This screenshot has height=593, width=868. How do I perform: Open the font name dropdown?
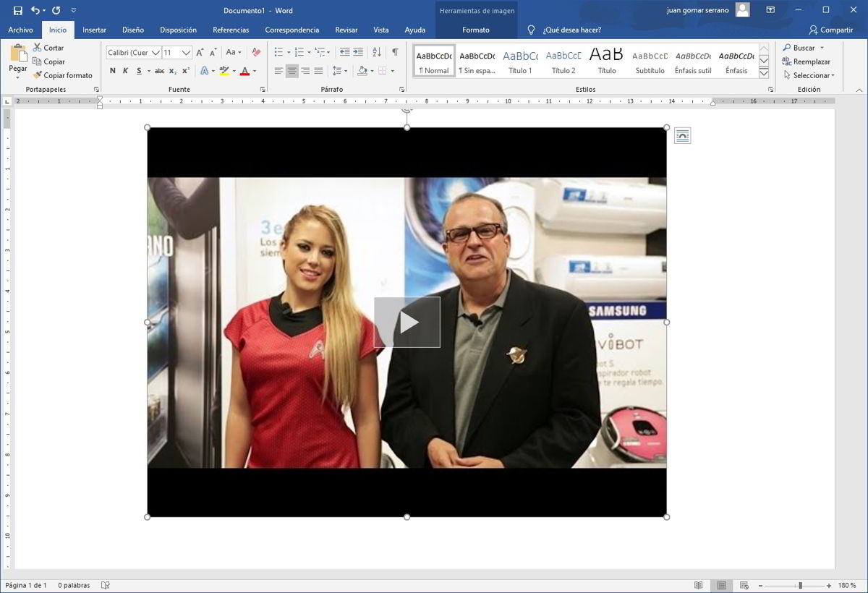tap(157, 52)
